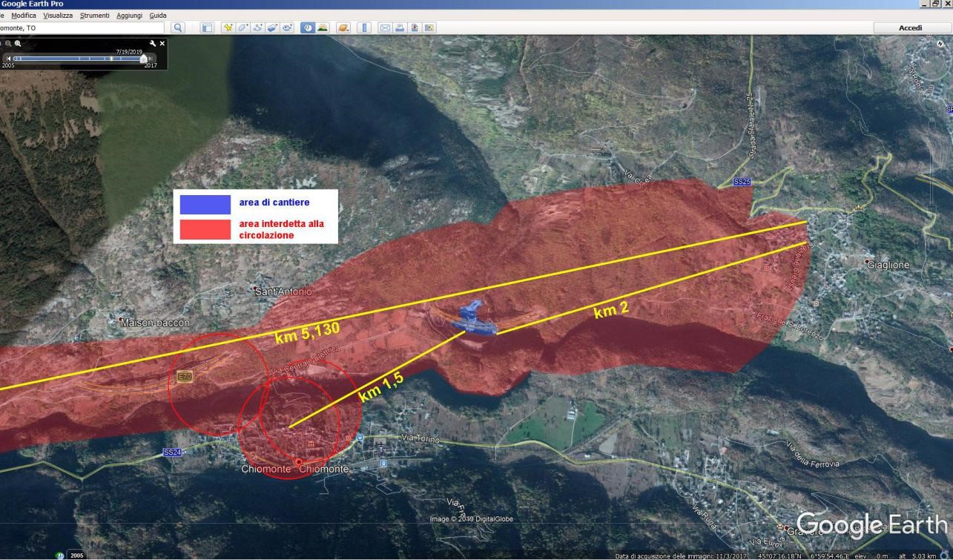
Task: Open time slider wrench options
Action: pyautogui.click(x=153, y=44)
